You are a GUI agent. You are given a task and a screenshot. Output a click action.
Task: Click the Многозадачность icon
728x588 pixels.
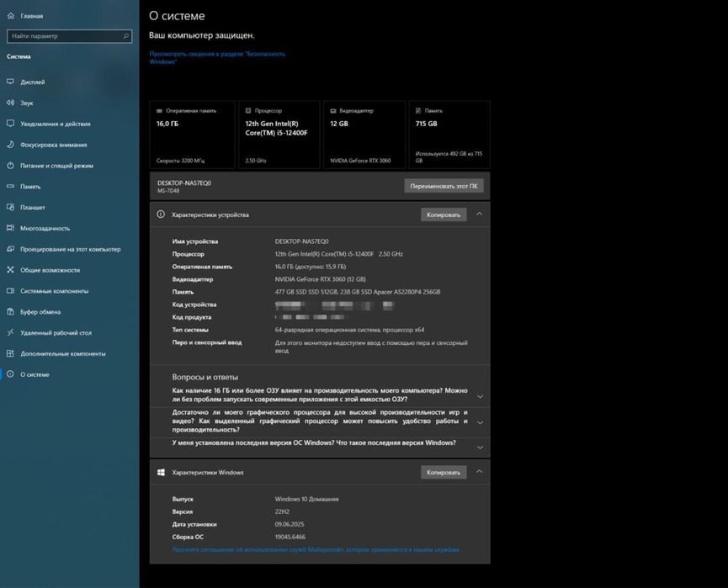11,228
